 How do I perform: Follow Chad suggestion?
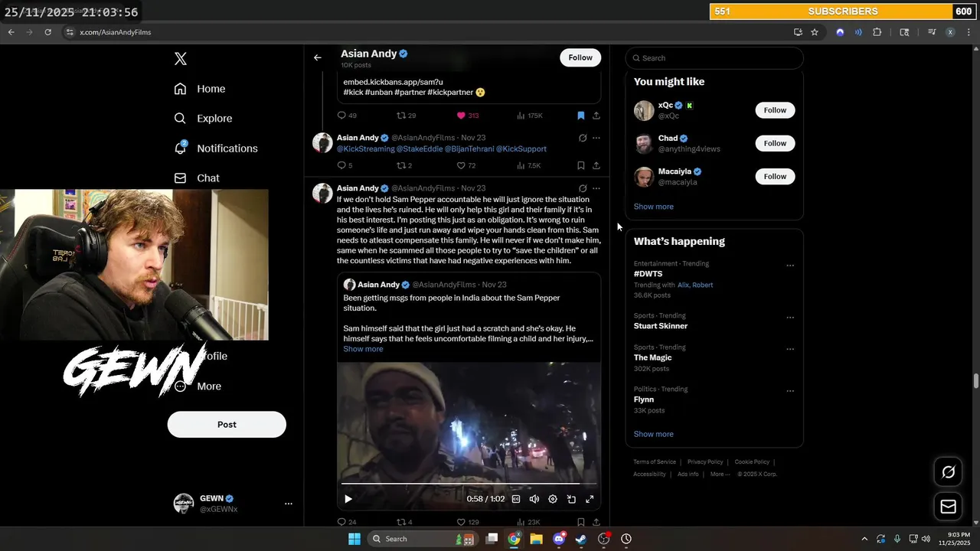click(775, 143)
